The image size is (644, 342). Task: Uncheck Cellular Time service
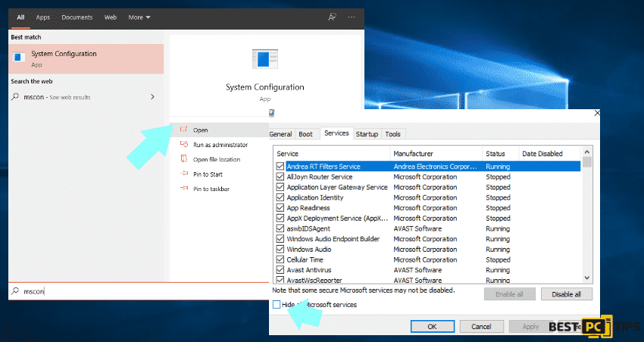280,259
